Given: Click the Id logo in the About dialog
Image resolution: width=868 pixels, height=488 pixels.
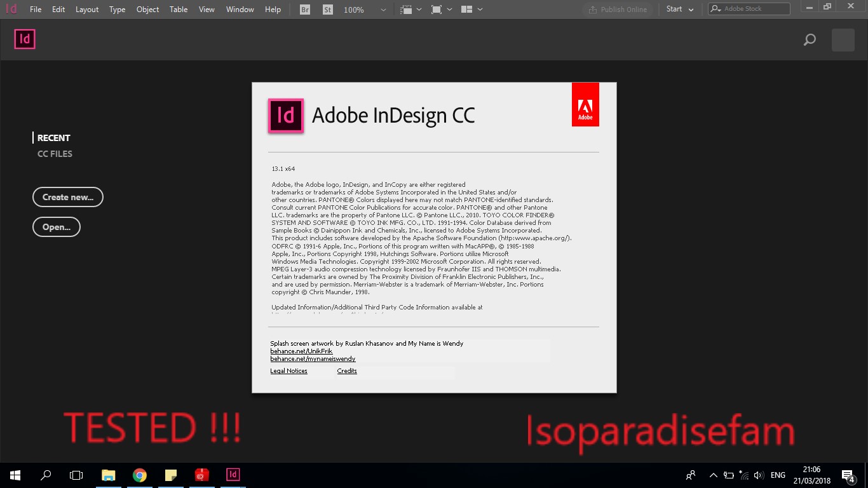Looking at the screenshot, I should click(x=286, y=116).
